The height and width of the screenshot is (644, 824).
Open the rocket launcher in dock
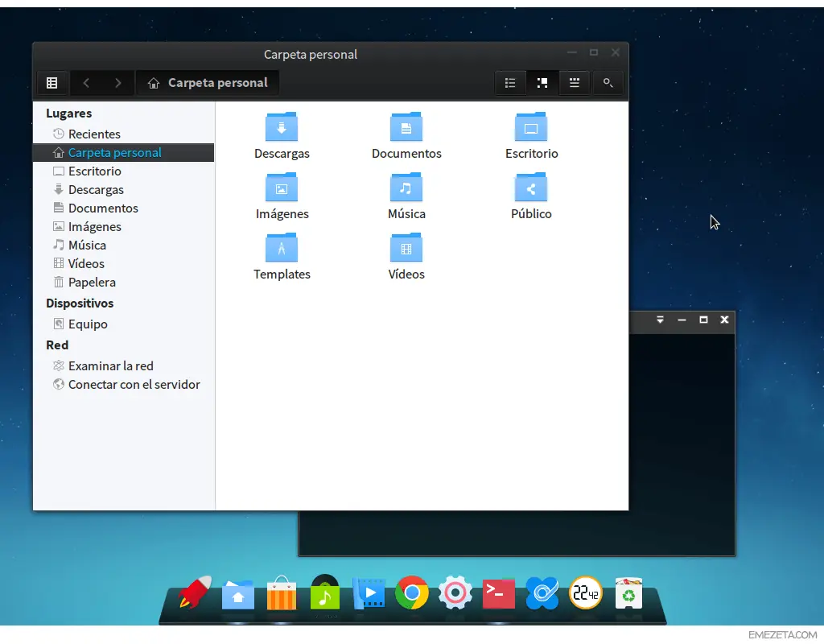coord(195,593)
